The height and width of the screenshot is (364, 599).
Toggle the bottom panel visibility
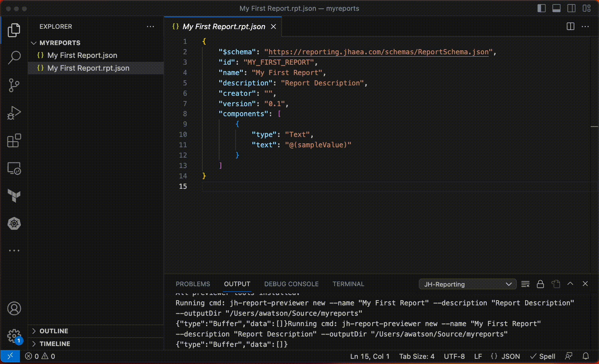[556, 8]
